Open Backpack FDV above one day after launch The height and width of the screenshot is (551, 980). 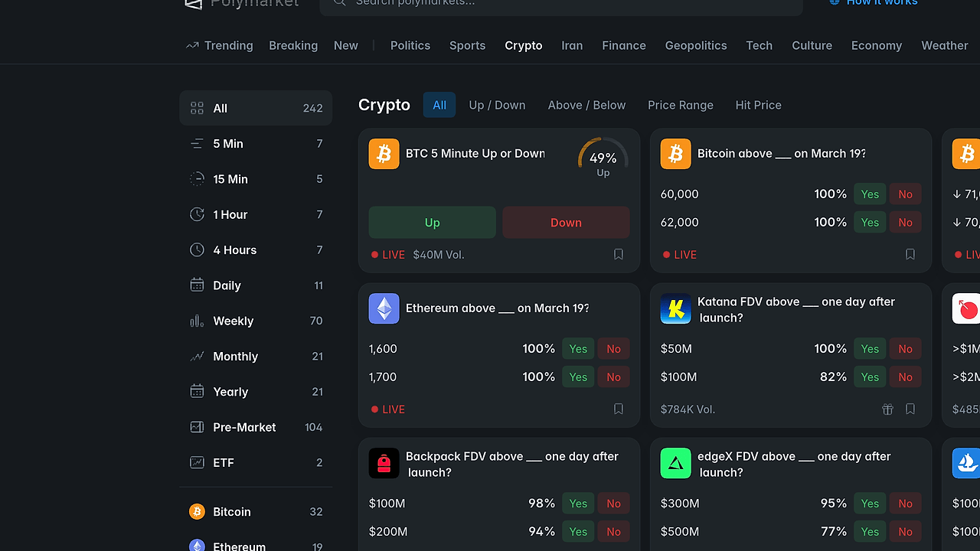click(512, 464)
